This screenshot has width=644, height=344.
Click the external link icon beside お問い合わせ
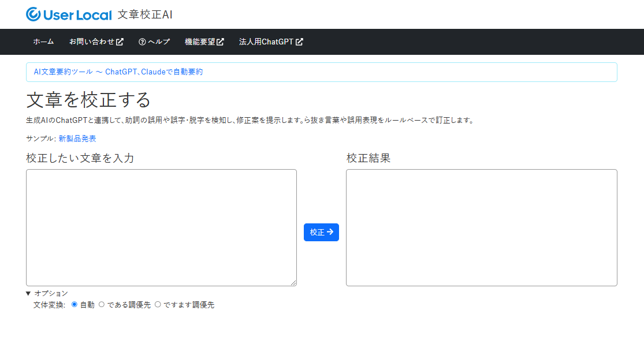point(120,42)
